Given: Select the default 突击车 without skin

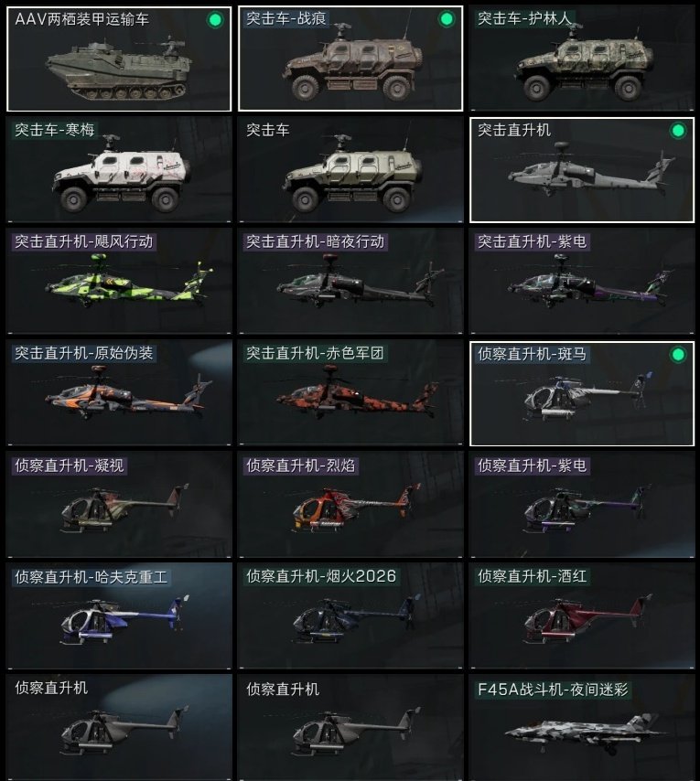Looking at the screenshot, I should click(x=350, y=170).
